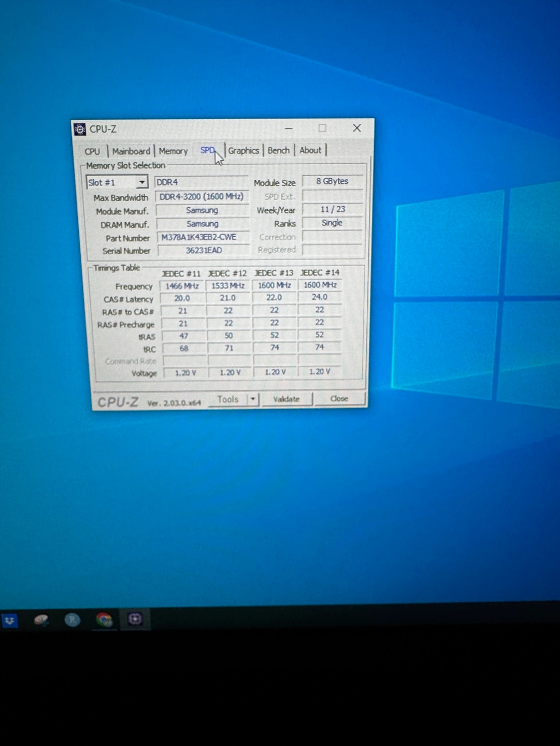Click the JEDEC #14 voltage 1.20 V
This screenshot has width=560, height=746.
pyautogui.click(x=320, y=371)
